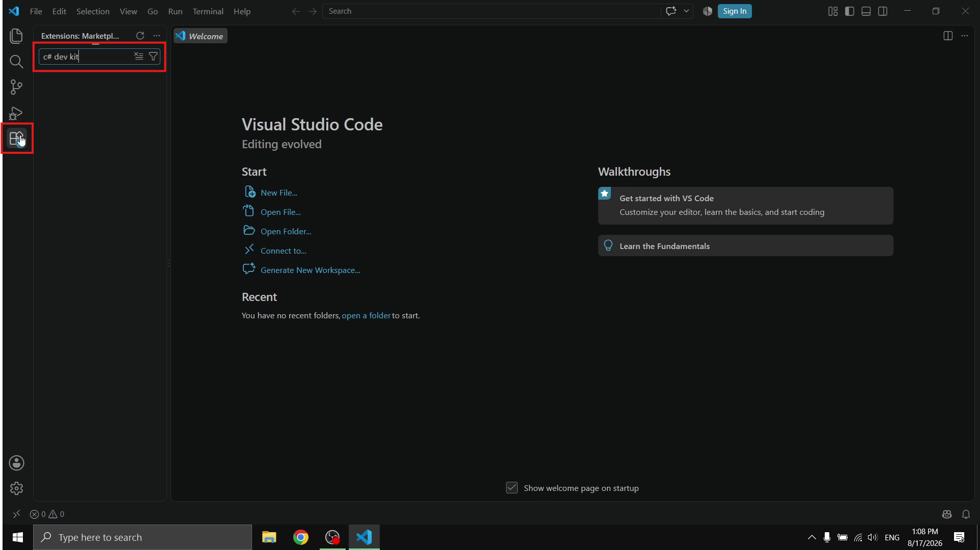Open the Windows Start menu
Viewport: 980px width, 550px height.
pos(17,537)
